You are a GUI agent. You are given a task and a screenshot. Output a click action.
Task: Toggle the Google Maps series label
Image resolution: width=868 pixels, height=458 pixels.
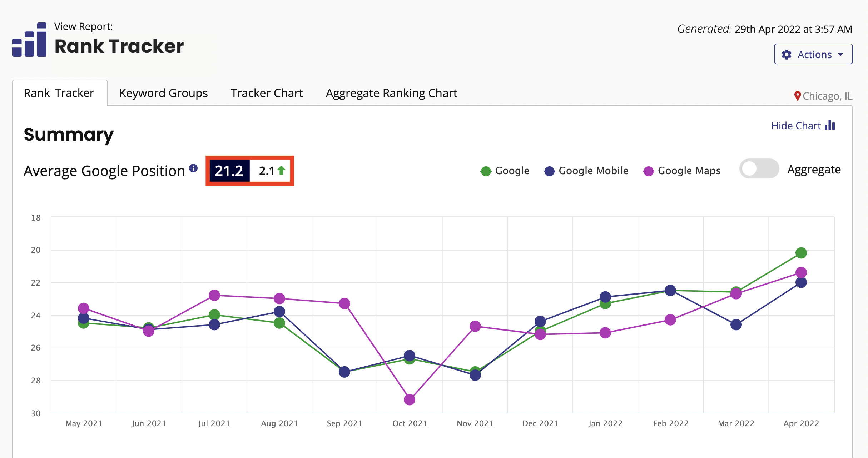(689, 171)
